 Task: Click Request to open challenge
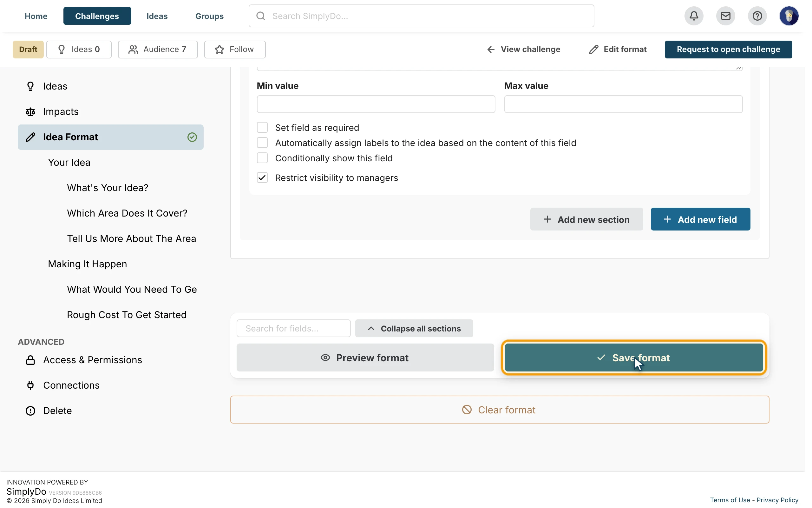coord(728,50)
